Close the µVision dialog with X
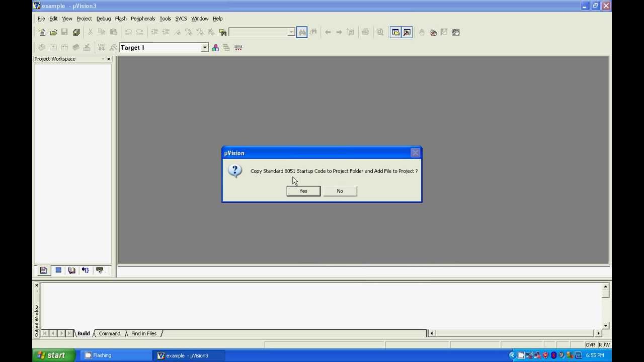644x362 pixels. 415,153
